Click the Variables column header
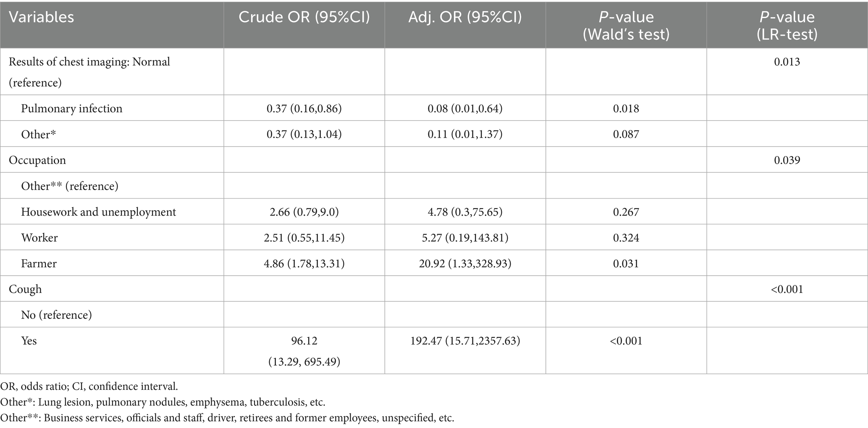The image size is (868, 428). pos(41,17)
